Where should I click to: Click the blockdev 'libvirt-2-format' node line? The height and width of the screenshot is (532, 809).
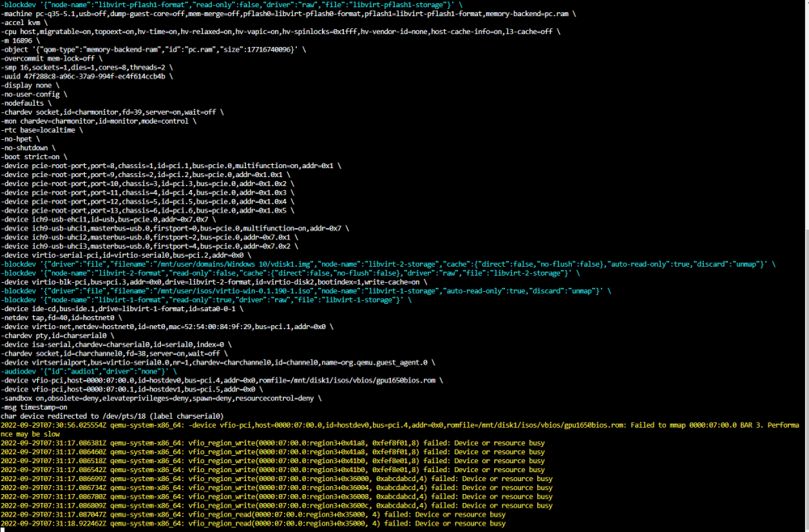pos(290,272)
